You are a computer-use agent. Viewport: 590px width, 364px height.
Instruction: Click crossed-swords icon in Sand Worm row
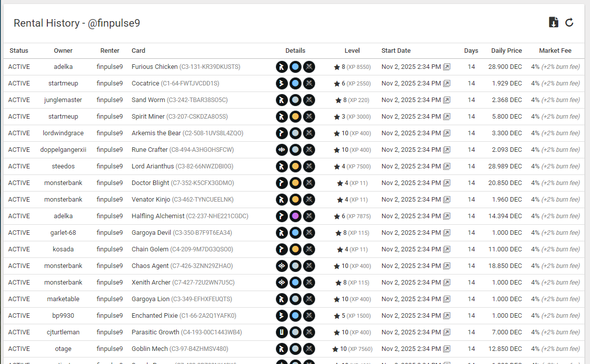(x=309, y=100)
